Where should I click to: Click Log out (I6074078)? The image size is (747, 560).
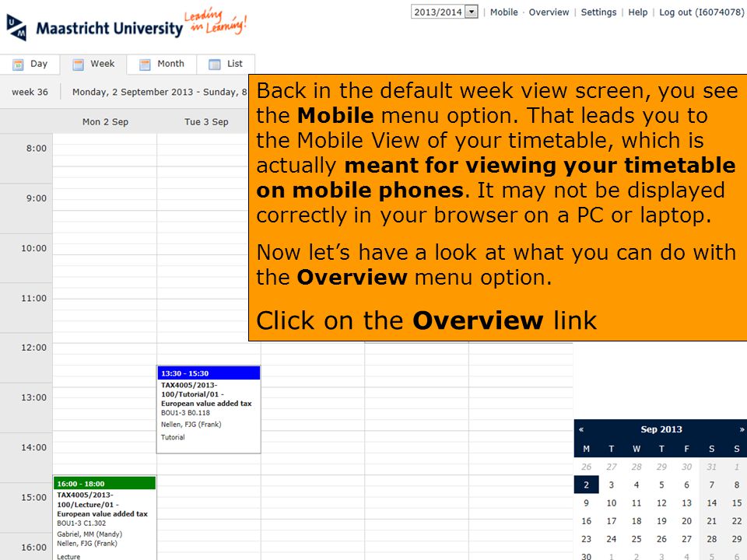coord(702,12)
